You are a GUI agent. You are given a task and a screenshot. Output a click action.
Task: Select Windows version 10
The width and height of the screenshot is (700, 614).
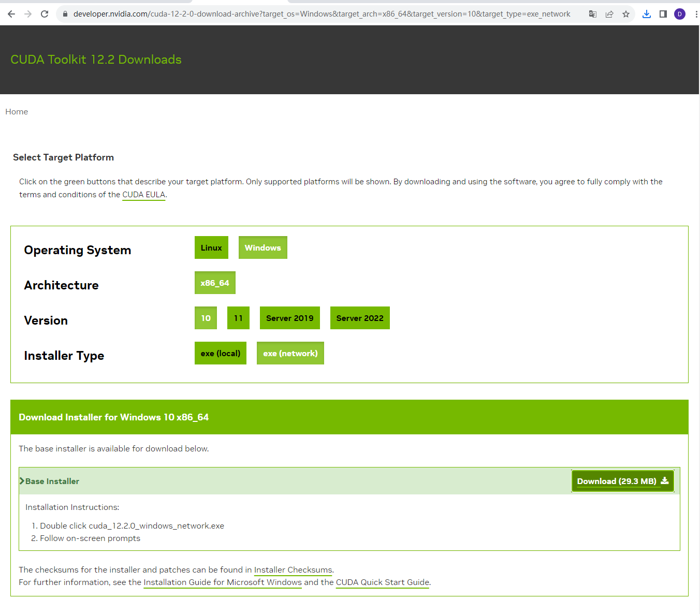[206, 318]
